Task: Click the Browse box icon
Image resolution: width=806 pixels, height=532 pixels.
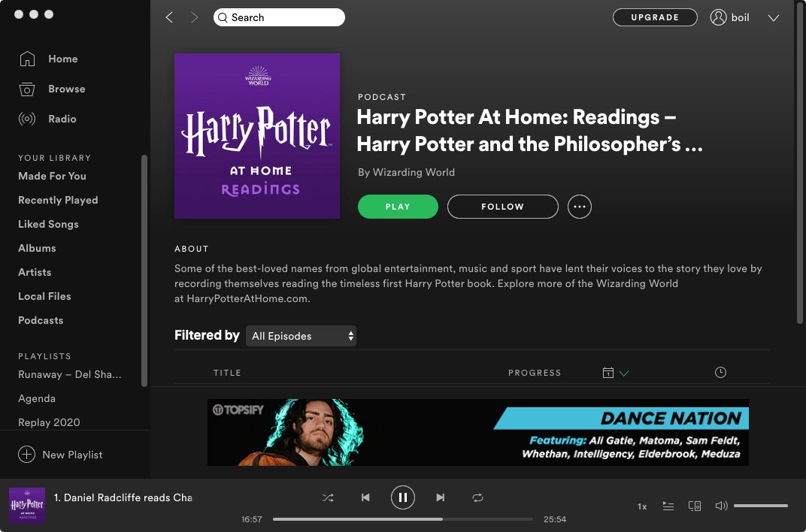Action: pos(27,89)
